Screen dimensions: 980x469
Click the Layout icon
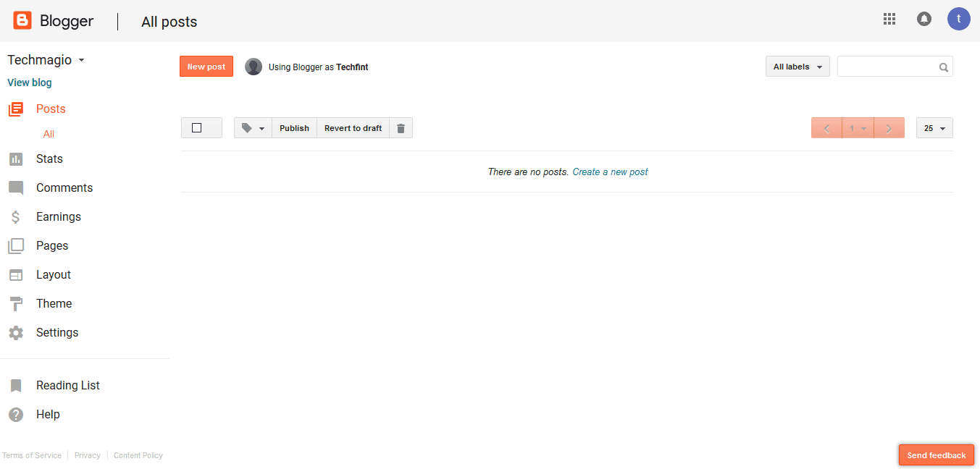16,275
